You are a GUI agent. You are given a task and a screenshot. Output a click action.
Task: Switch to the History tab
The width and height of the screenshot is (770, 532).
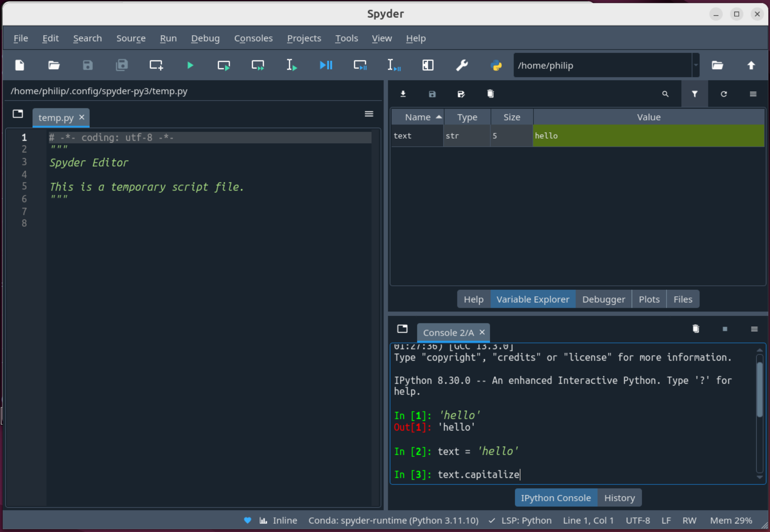click(x=620, y=498)
